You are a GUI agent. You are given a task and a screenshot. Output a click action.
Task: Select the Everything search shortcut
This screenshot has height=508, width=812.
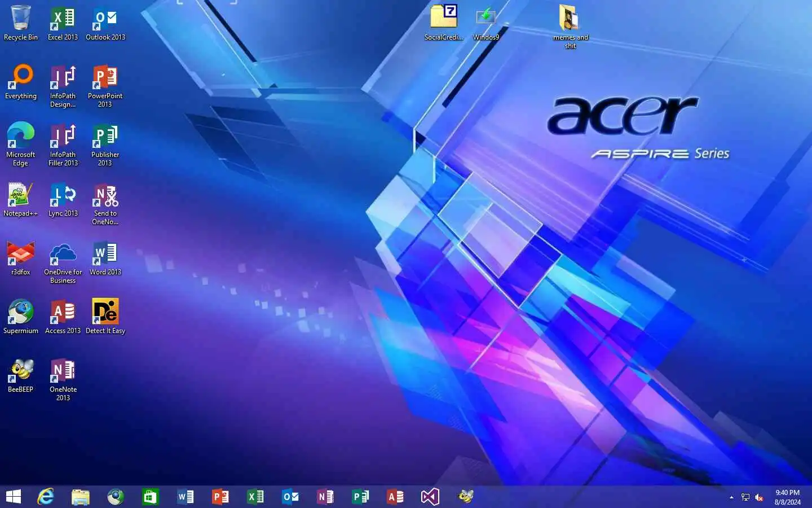click(21, 82)
